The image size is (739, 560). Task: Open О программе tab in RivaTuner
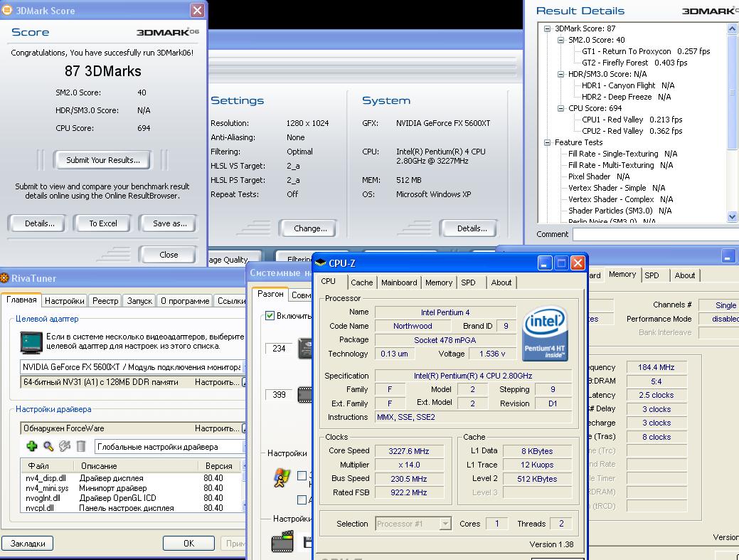[185, 301]
